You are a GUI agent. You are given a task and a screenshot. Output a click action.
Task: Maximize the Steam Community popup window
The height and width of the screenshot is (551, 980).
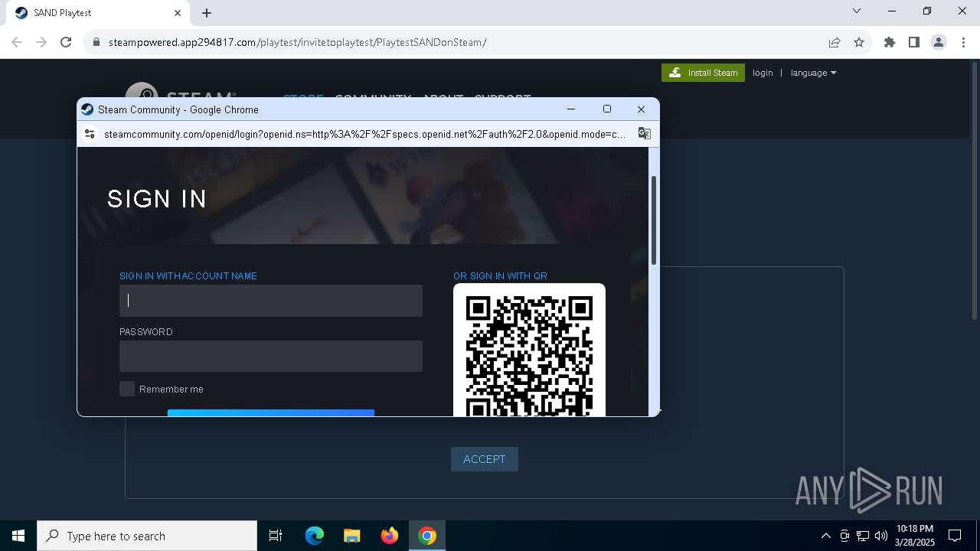click(x=607, y=109)
